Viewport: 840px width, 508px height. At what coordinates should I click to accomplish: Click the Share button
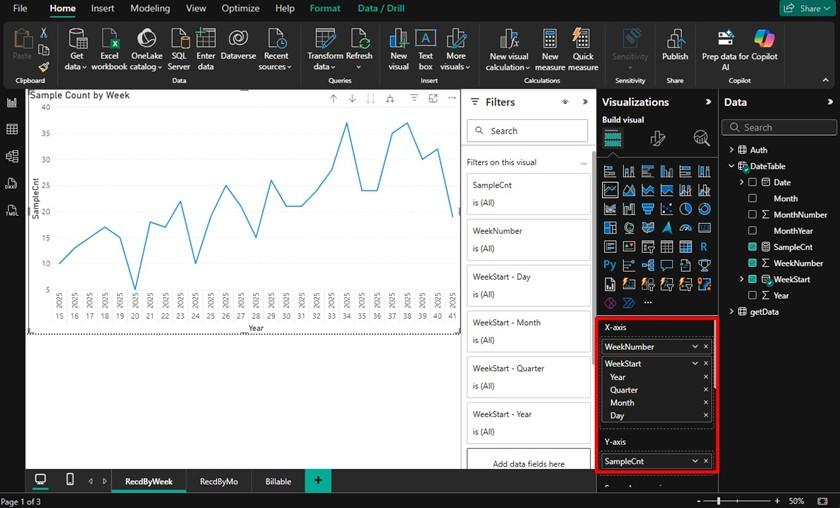(806, 8)
